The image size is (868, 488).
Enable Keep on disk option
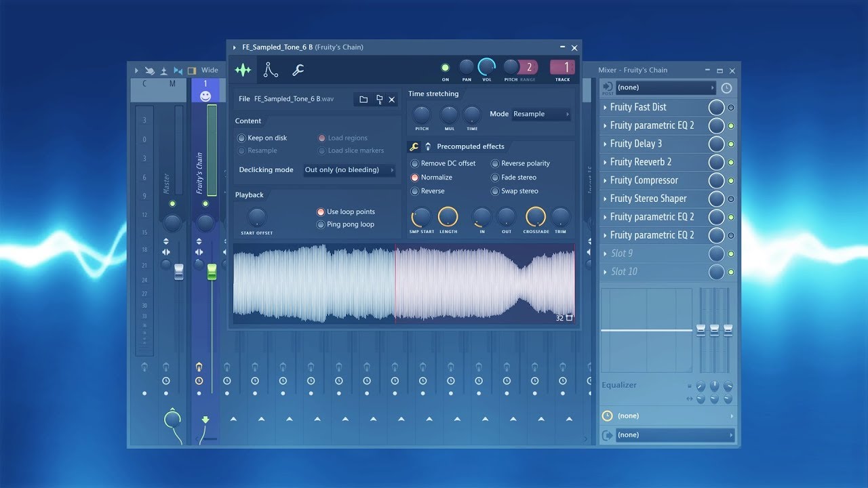click(x=241, y=138)
